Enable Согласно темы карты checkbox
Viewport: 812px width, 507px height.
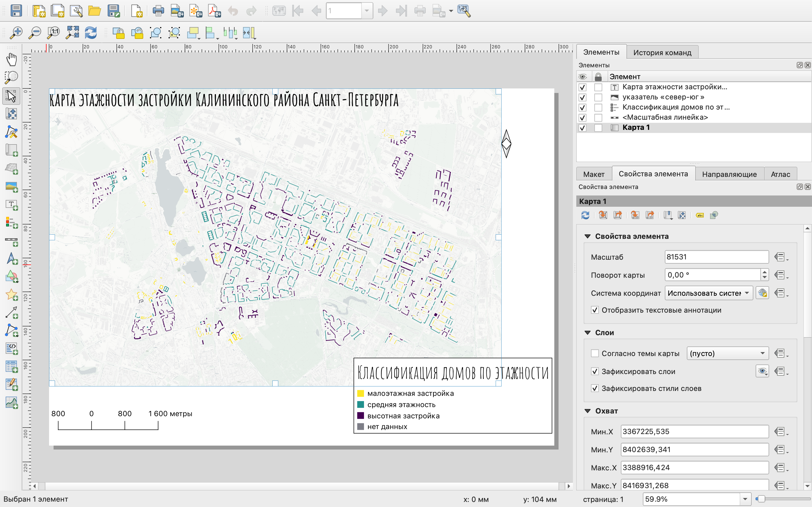point(595,353)
